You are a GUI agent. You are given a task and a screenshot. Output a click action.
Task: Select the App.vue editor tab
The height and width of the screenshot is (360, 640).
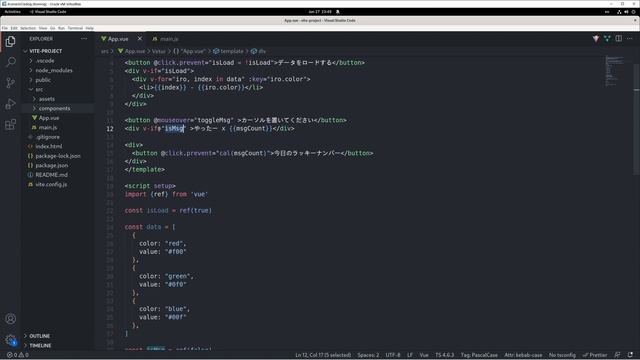pyautogui.click(x=118, y=39)
